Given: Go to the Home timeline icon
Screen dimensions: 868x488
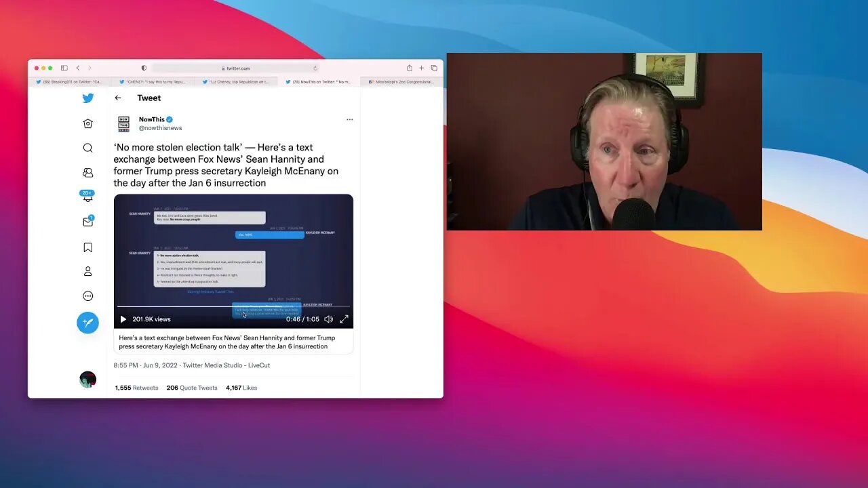Looking at the screenshot, I should click(87, 123).
